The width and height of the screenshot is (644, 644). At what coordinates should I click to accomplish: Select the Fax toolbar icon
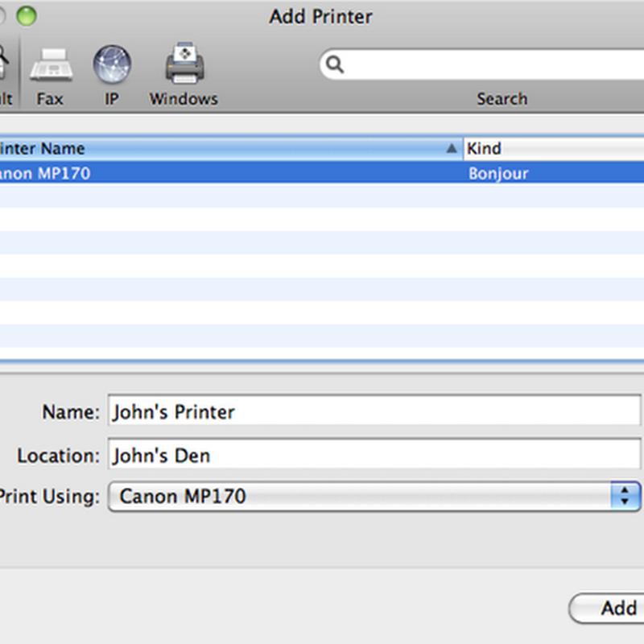point(52,64)
